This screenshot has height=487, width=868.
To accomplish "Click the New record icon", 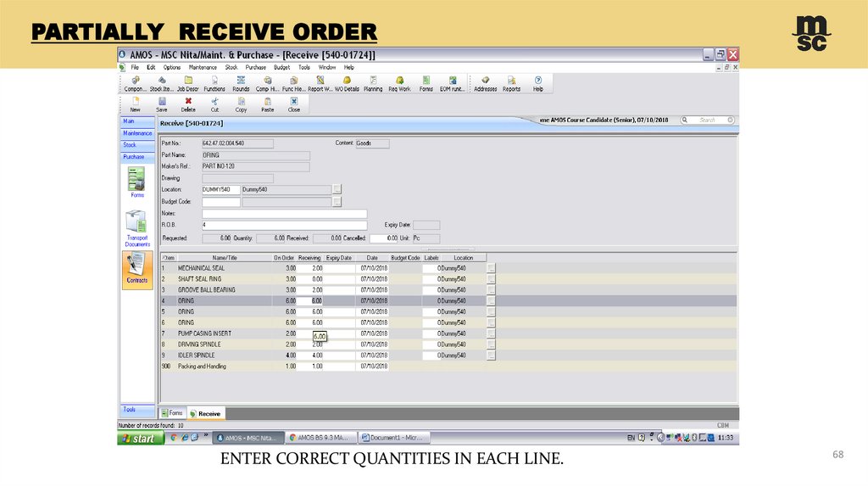I will pos(135,104).
